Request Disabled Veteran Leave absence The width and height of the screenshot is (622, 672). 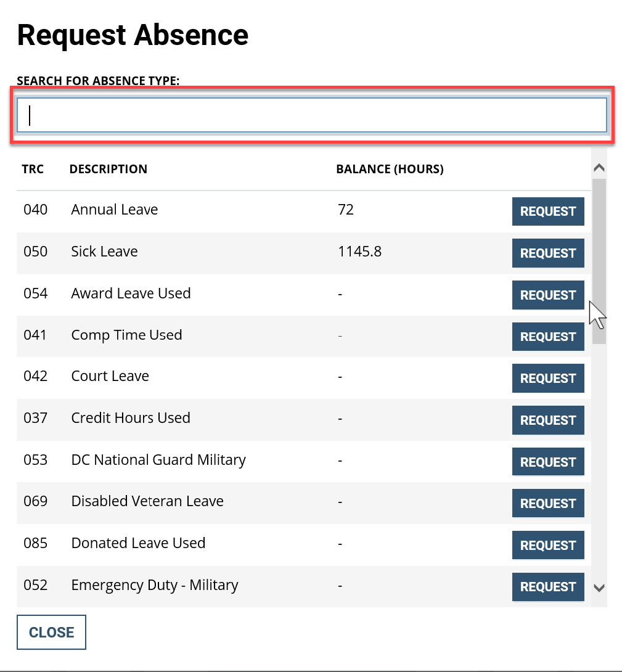[547, 503]
